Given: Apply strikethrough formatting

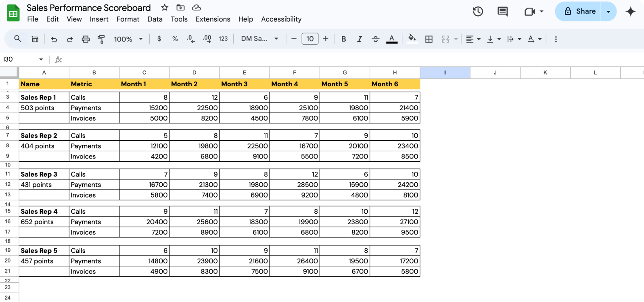Looking at the screenshot, I should click(x=375, y=39).
